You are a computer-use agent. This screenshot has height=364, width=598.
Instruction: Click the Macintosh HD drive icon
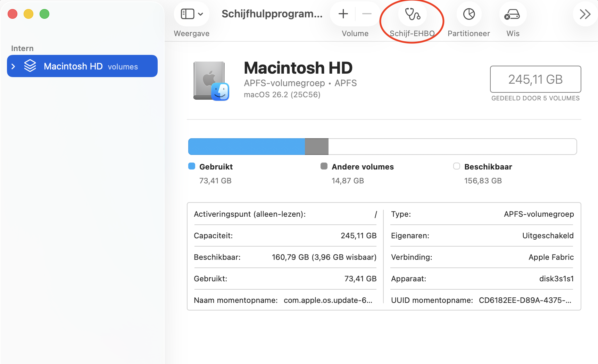coord(210,81)
